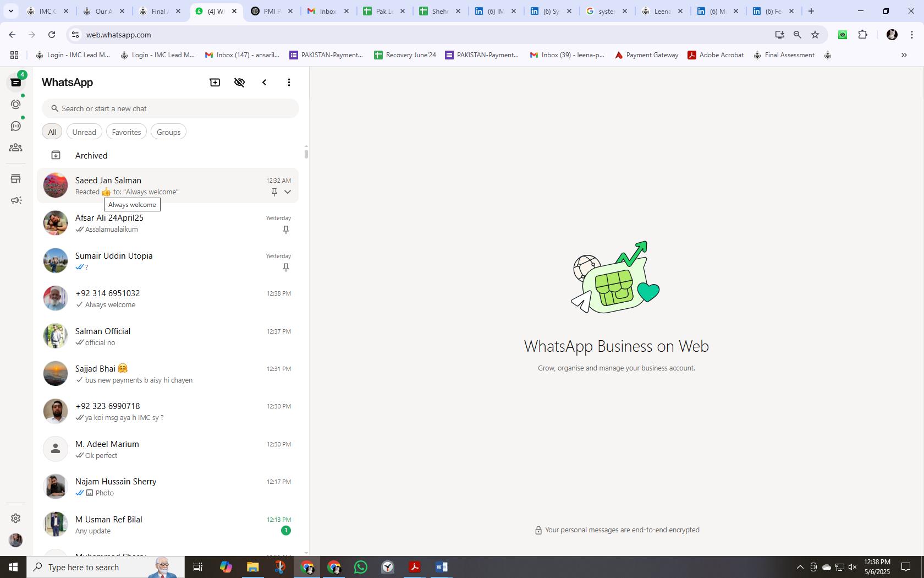Open WhatsApp app in Windows taskbar
The image size is (924, 578).
point(361,567)
